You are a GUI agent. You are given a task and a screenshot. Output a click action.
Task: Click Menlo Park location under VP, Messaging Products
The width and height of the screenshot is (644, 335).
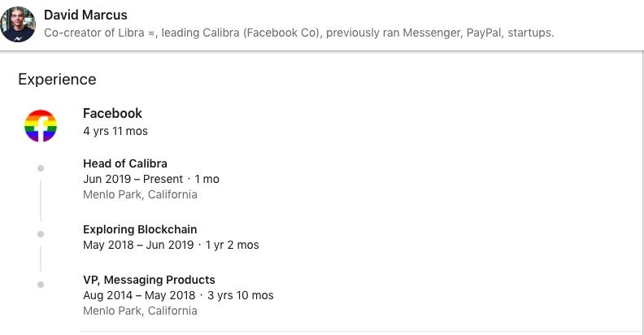click(x=140, y=311)
